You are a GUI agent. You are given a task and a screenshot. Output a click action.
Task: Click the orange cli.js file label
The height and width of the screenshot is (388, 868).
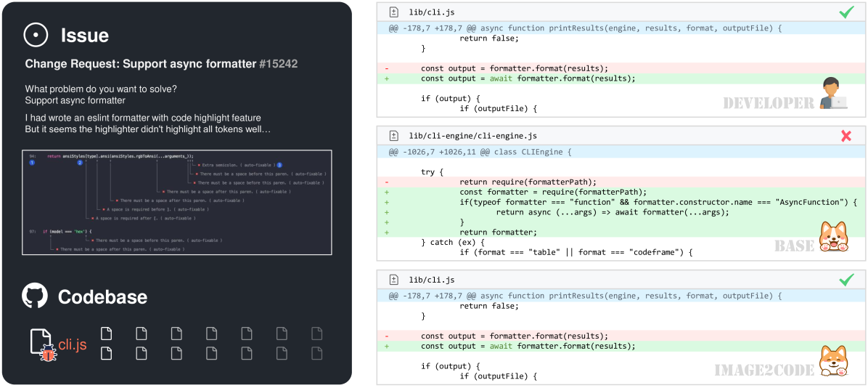click(73, 345)
